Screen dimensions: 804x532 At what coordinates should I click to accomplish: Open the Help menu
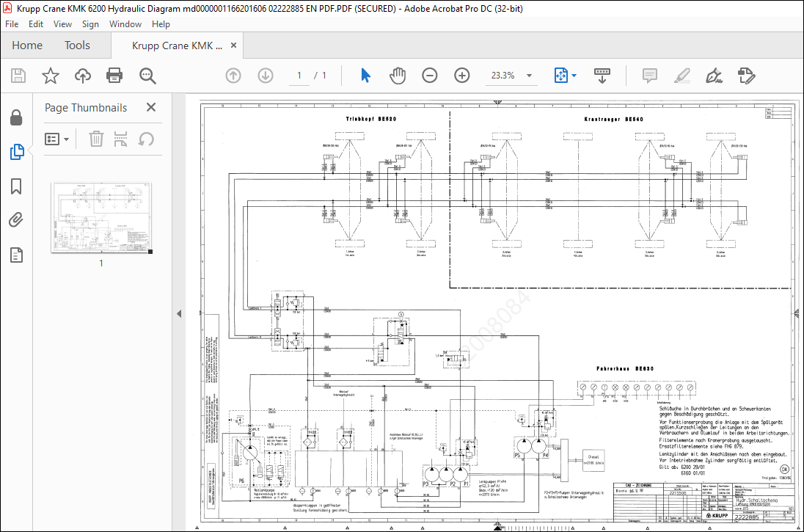[161, 24]
